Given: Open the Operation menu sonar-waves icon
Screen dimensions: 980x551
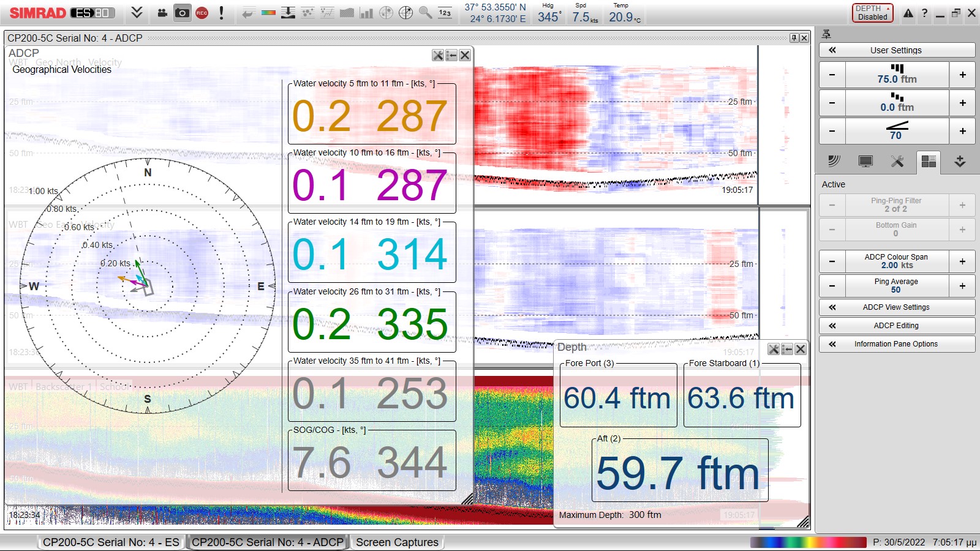Looking at the screenshot, I should click(834, 161).
